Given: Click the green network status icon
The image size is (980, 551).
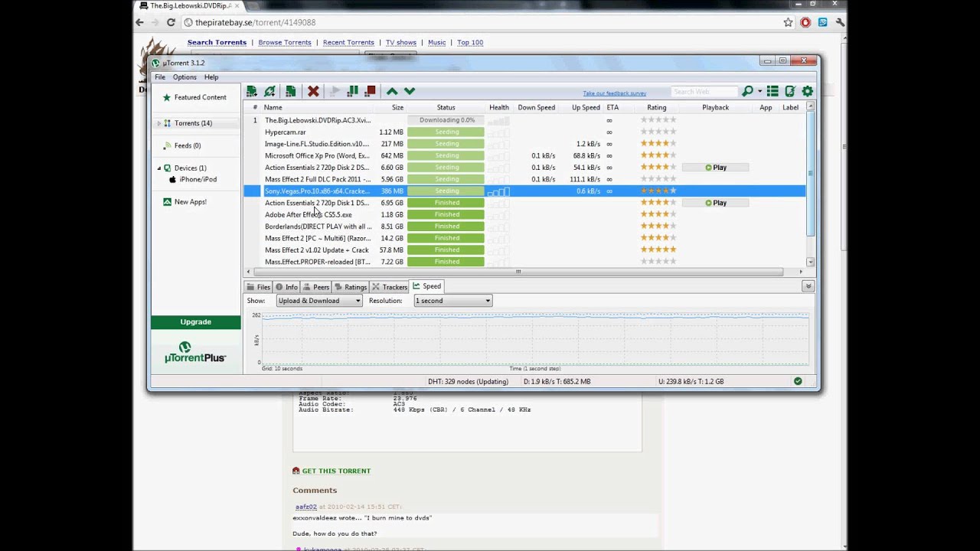Looking at the screenshot, I should 798,381.
